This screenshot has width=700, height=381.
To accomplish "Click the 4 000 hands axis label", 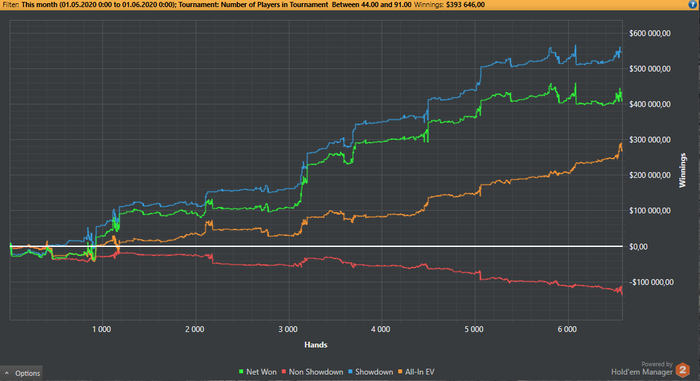I will 380,329.
